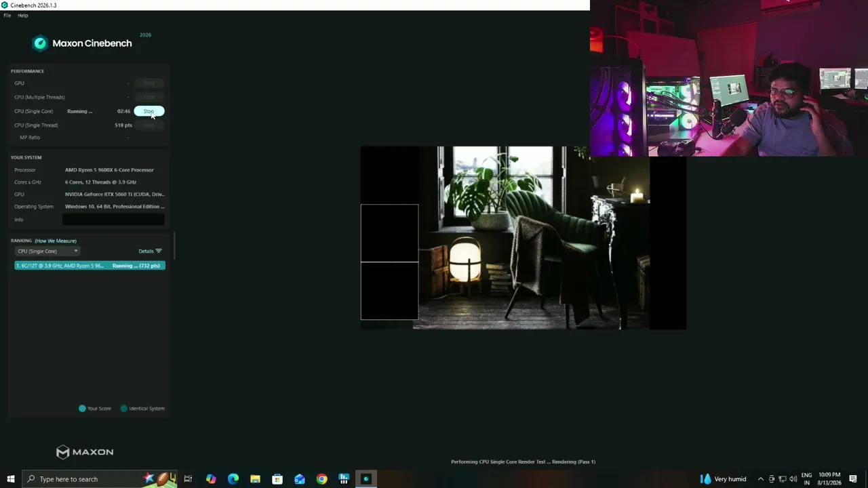Open Google Chrome from the taskbar
This screenshot has width=868, height=488.
click(321, 479)
